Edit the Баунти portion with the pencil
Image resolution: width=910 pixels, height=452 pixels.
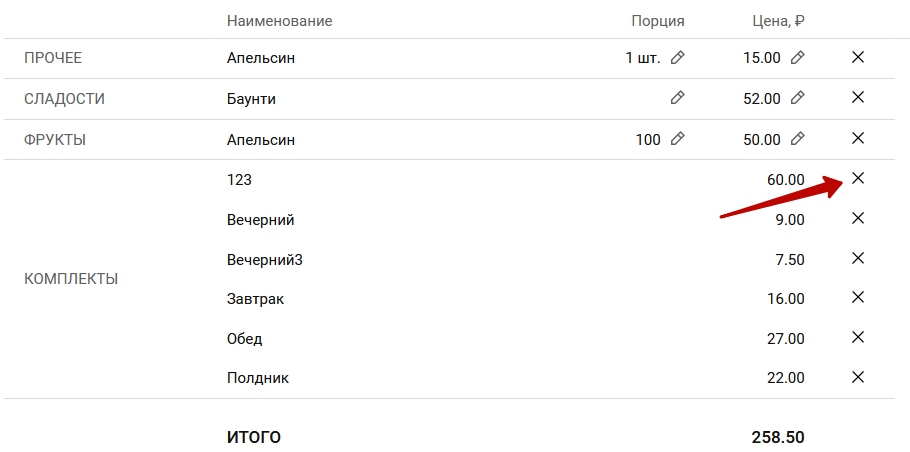(x=678, y=98)
